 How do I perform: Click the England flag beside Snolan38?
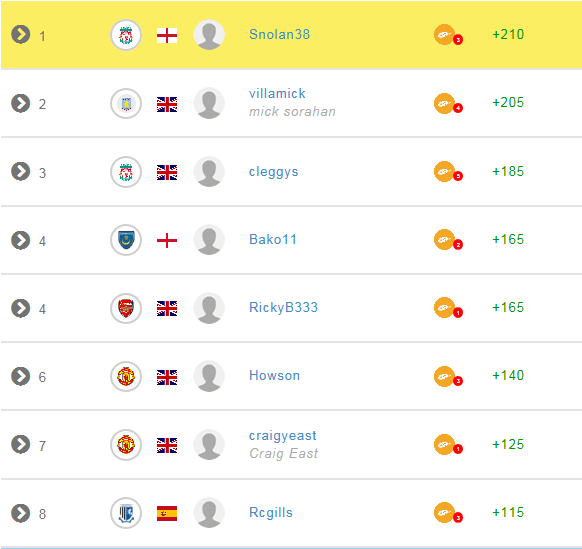click(x=167, y=36)
